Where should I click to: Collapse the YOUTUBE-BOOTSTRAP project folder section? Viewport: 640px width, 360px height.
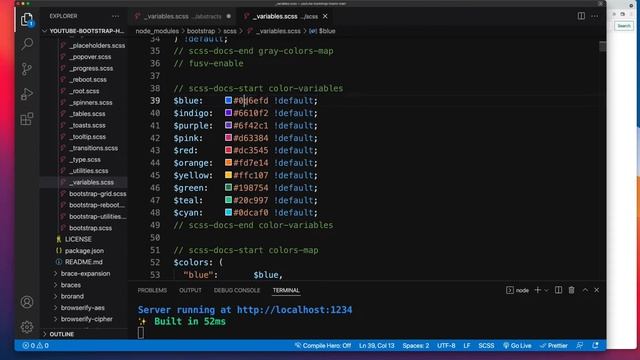(84, 31)
